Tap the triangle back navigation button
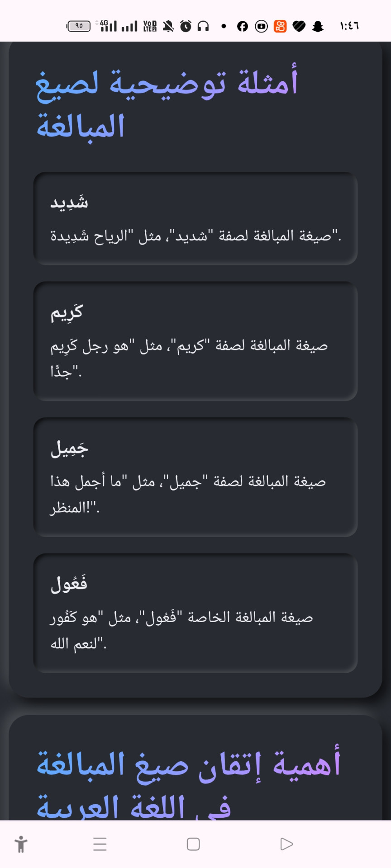The height and width of the screenshot is (868, 391). 286,844
